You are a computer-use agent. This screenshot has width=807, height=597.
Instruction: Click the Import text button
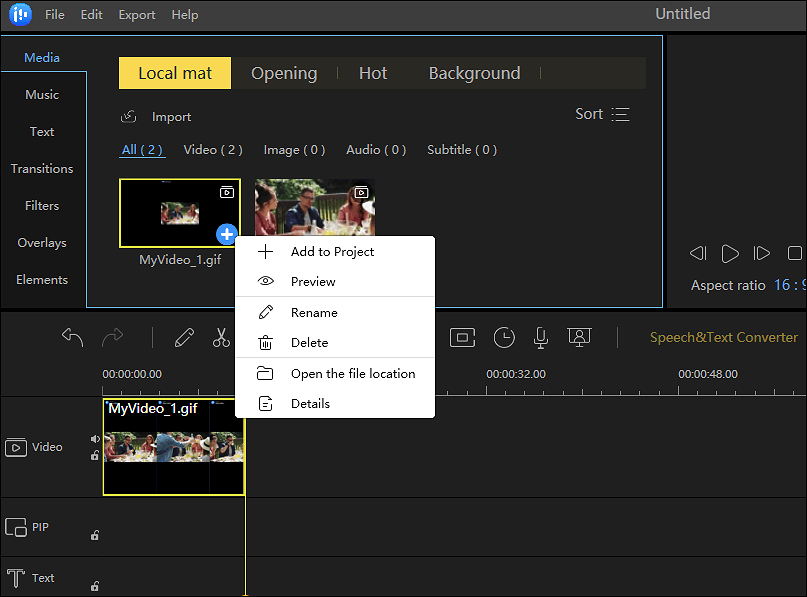(171, 117)
